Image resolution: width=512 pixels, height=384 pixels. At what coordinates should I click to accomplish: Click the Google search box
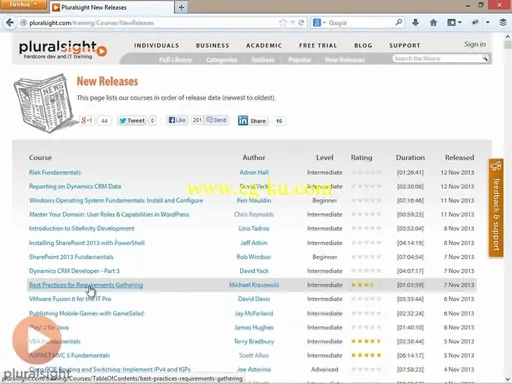[x=361, y=23]
